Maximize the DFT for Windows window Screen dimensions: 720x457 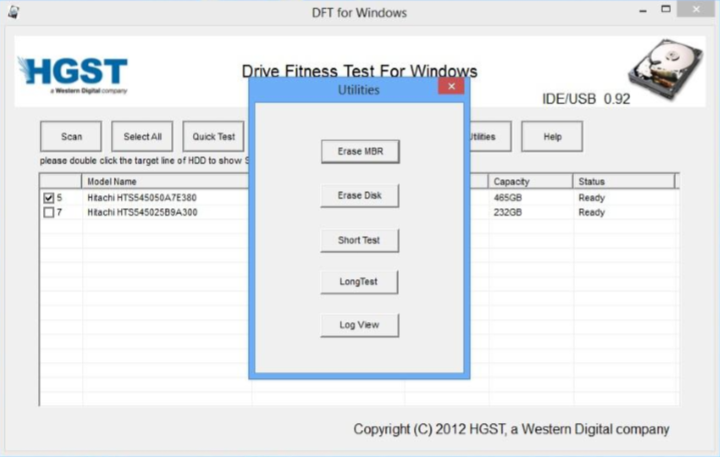point(666,9)
